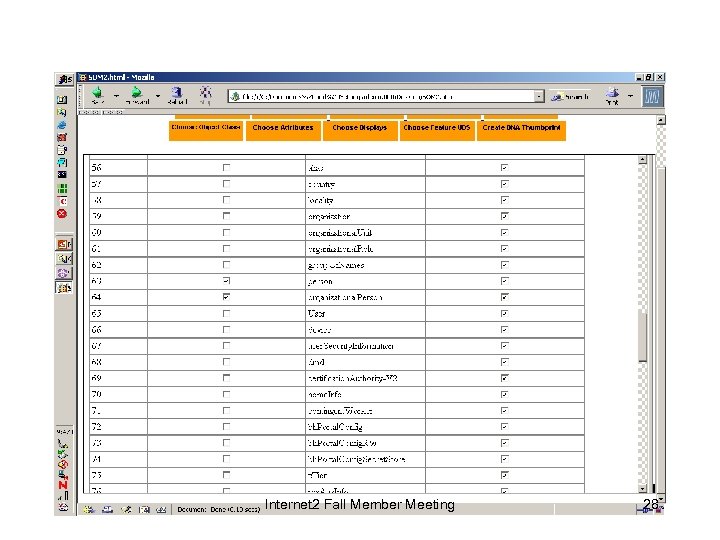Open the IRC chat status bar icon
The width and height of the screenshot is (720, 540).
pyautogui.click(x=161, y=509)
